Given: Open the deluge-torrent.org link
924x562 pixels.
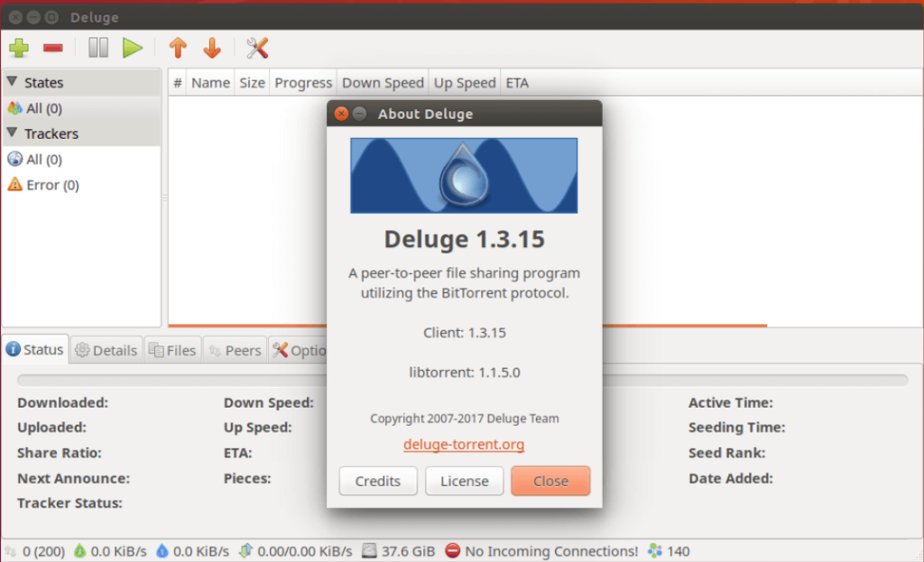Looking at the screenshot, I should tap(463, 445).
